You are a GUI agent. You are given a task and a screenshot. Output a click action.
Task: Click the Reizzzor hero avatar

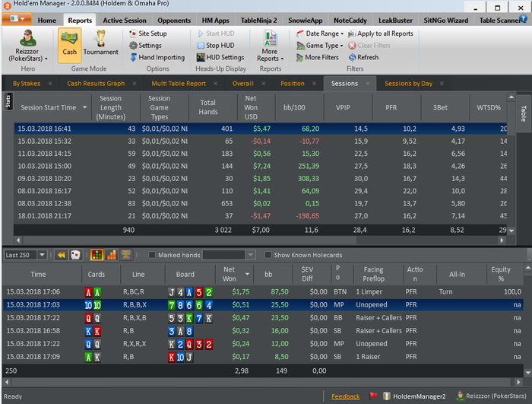tap(27, 38)
